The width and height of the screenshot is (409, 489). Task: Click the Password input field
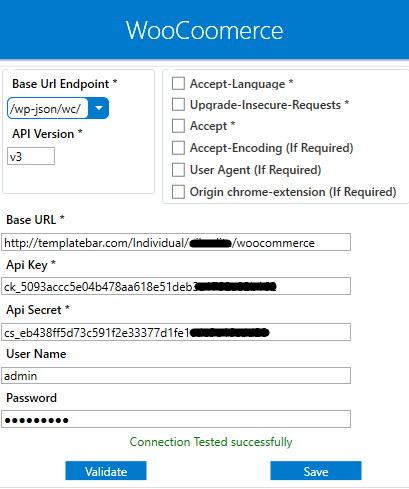[176, 419]
